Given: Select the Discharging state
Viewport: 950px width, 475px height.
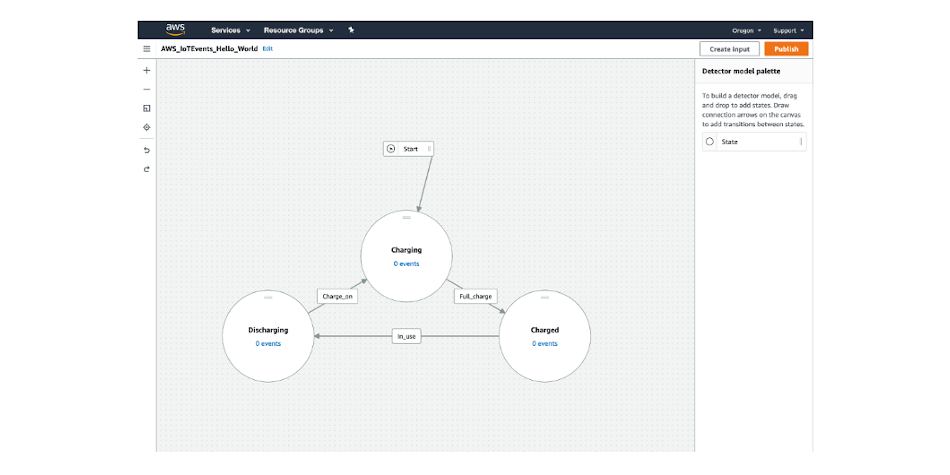Looking at the screenshot, I should (x=268, y=336).
